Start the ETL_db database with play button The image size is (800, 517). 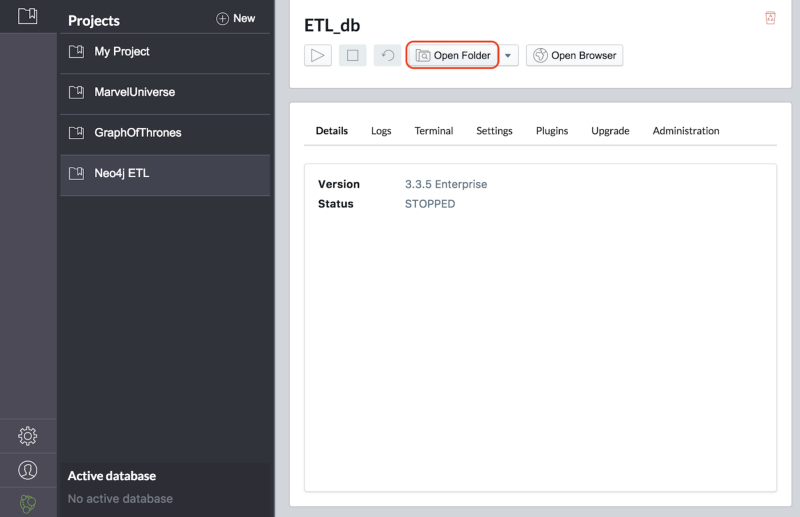click(x=318, y=55)
